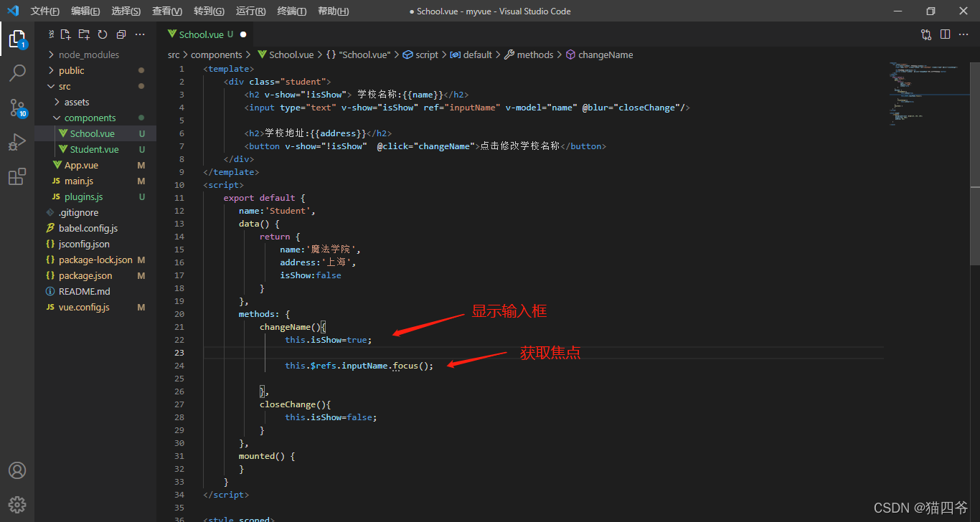Open main.js in the file tree
The image size is (980, 522).
(x=95, y=181)
